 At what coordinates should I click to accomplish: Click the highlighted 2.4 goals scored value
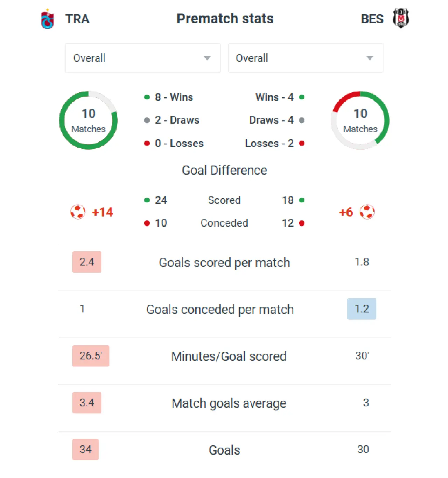[87, 262]
